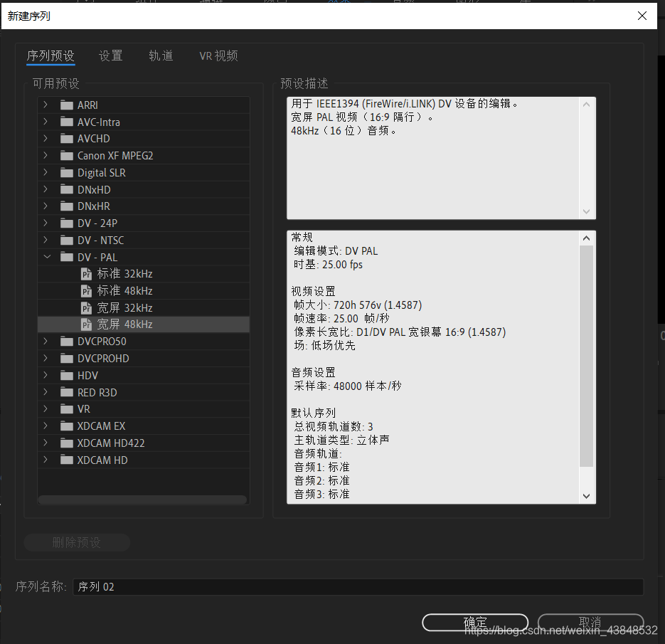Click the preset icon of 标准 32kHz
Screen dimensions: 665x644
click(x=87, y=274)
